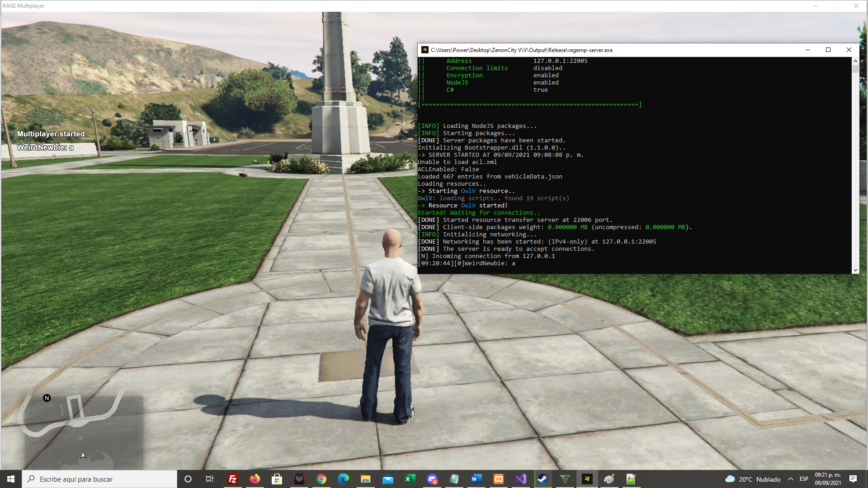Viewport: 868px width, 488px height.
Task: Open the notification center icon
Action: click(x=853, y=479)
